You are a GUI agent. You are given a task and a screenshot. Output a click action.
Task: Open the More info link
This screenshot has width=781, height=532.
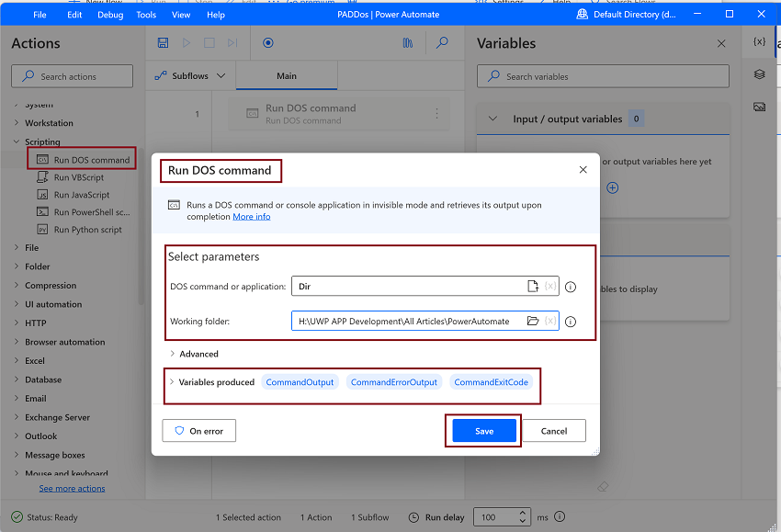pos(252,217)
